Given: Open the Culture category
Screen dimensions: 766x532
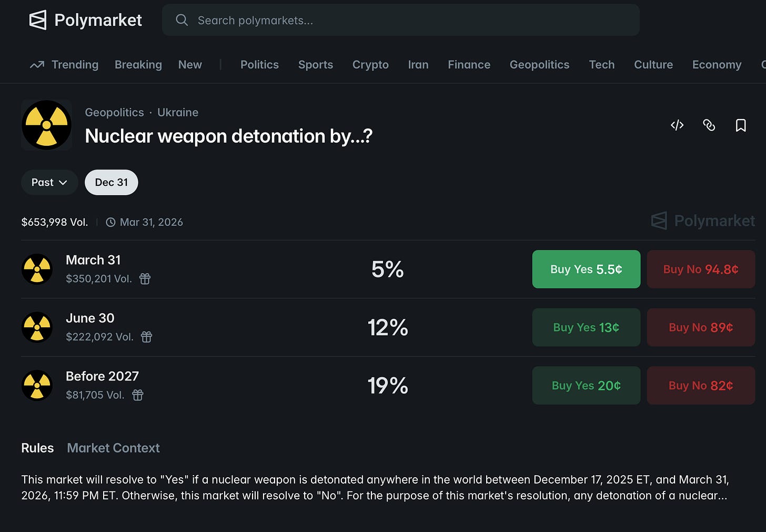Looking at the screenshot, I should tap(653, 65).
